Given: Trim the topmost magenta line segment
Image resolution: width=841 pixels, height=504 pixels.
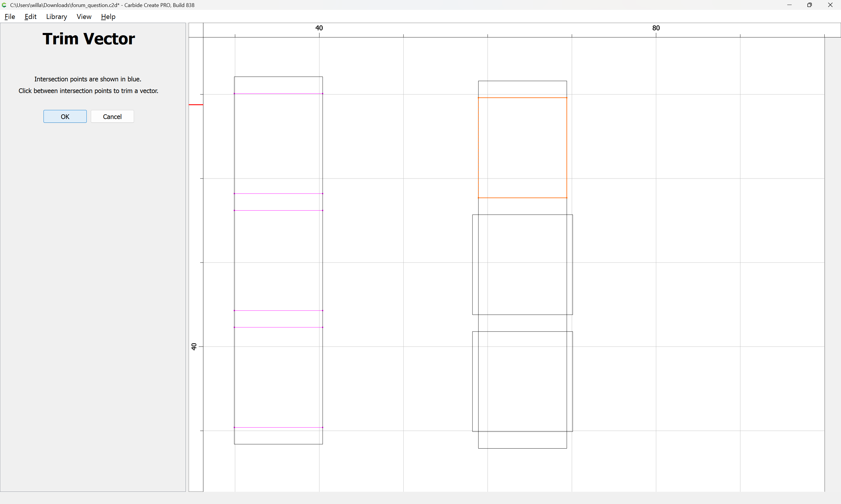Looking at the screenshot, I should (x=278, y=93).
